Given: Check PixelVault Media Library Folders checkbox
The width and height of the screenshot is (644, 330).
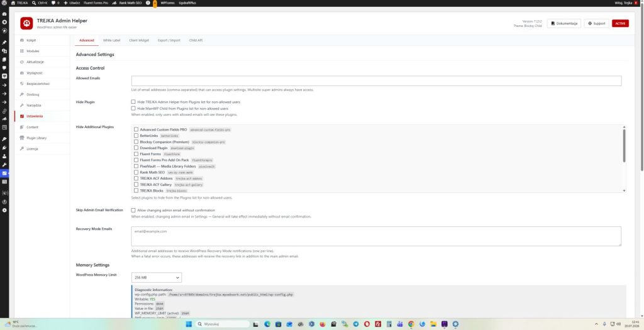Looking at the screenshot, I should (x=136, y=166).
